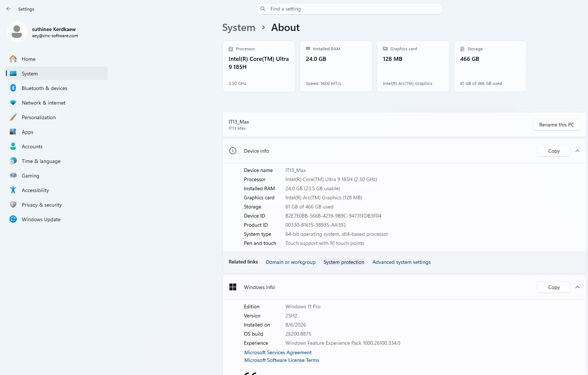
Task: Open Microsoft Software License Terms link
Action: pyautogui.click(x=281, y=360)
